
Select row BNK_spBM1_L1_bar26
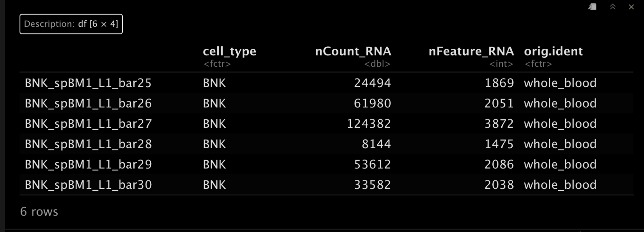327,103
